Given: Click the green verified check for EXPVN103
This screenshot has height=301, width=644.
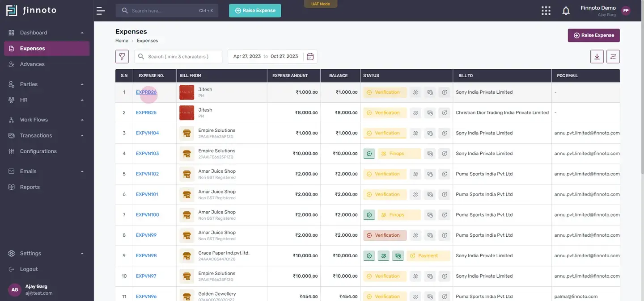Looking at the screenshot, I should pyautogui.click(x=369, y=154).
